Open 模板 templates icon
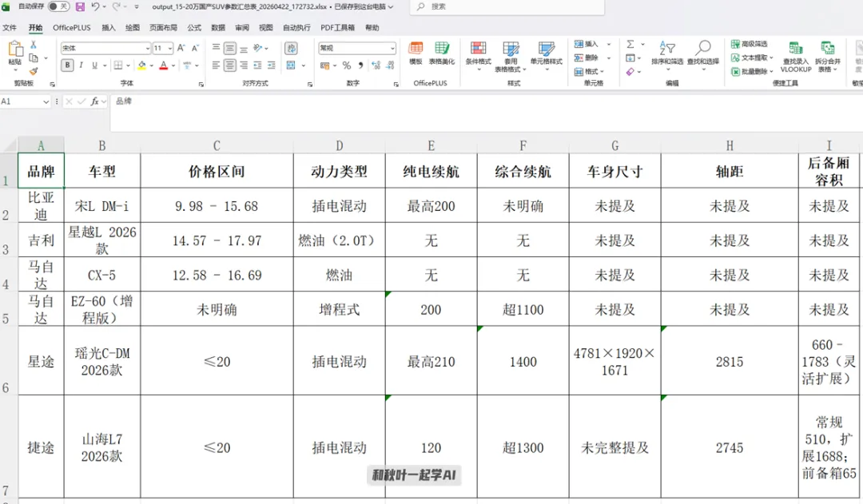This screenshot has height=504, width=863. (x=416, y=53)
